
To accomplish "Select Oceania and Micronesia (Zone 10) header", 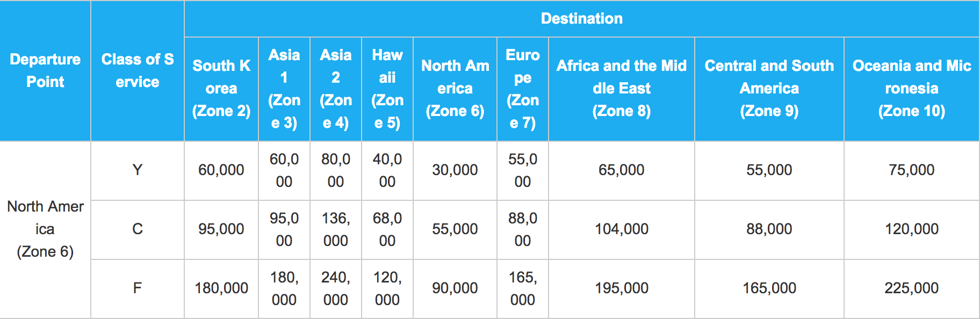I will pos(912,89).
